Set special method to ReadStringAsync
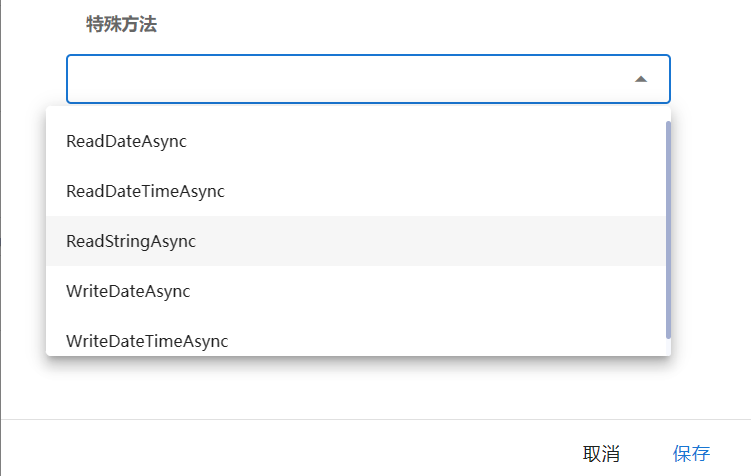The image size is (751, 476). (131, 241)
